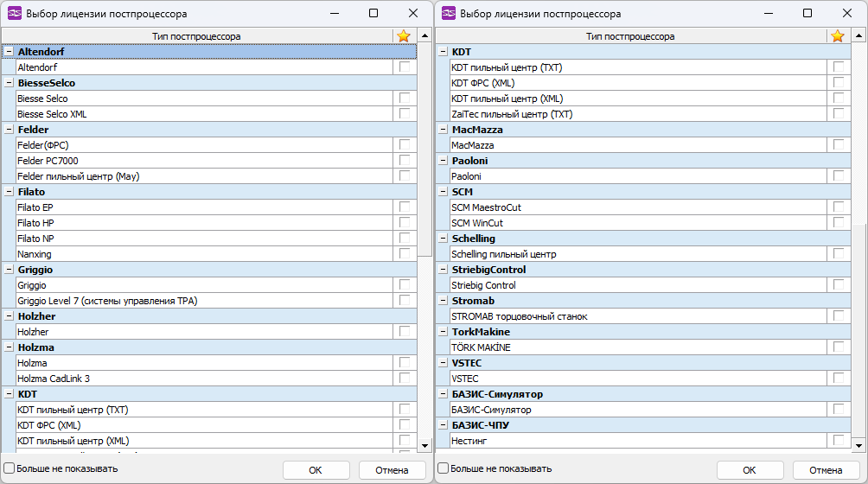Image resolution: width=868 pixels, height=484 pixels.
Task: Click the star icon header in right window
Action: [x=837, y=36]
